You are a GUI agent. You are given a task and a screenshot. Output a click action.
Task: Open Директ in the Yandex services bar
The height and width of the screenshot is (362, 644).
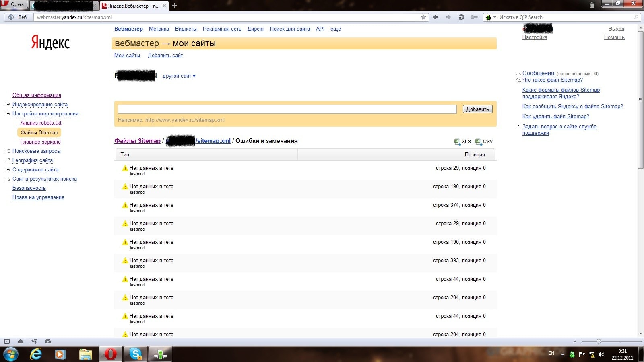click(256, 29)
